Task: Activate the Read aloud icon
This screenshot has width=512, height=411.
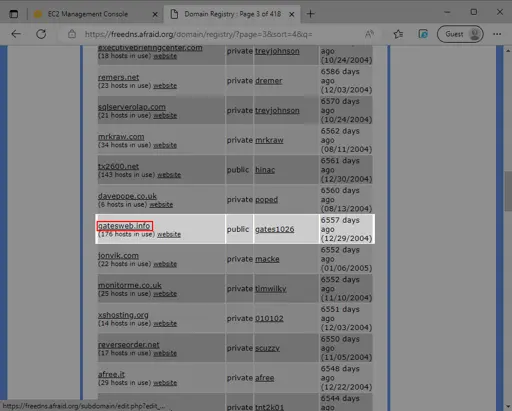Action: [369, 34]
